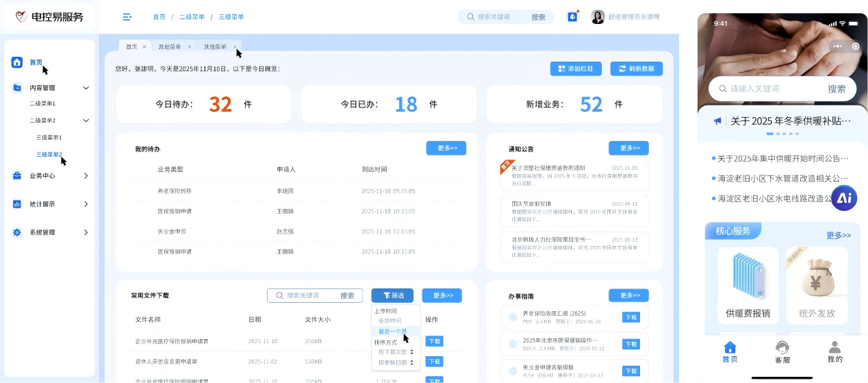Viewport: 868px width, 383px height.
Task: Tap the floating Ai assistant icon
Action: [x=844, y=198]
